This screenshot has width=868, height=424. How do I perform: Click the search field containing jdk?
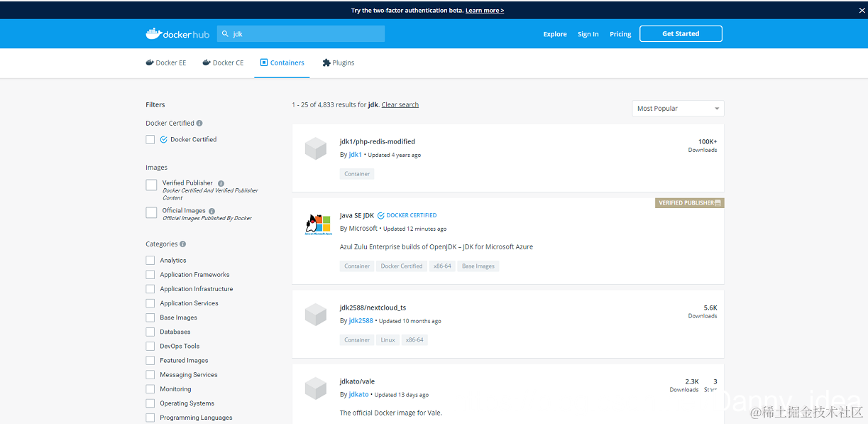pos(301,33)
